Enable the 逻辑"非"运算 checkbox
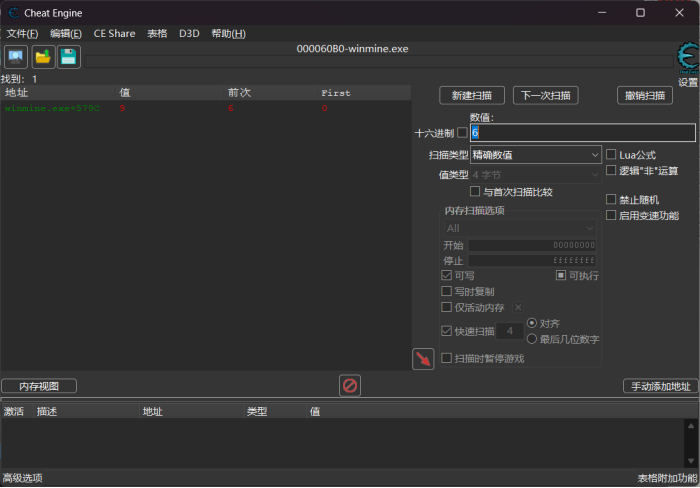This screenshot has height=488, width=700. pos(611,170)
